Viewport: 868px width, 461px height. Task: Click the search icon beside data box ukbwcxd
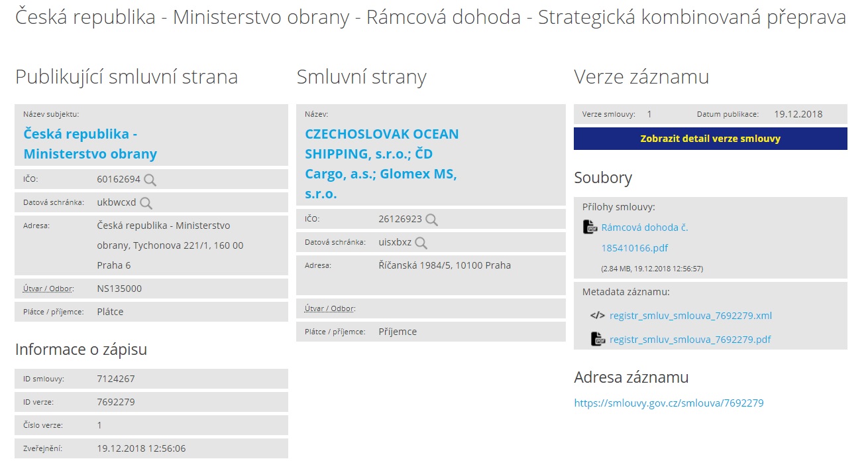point(146,203)
